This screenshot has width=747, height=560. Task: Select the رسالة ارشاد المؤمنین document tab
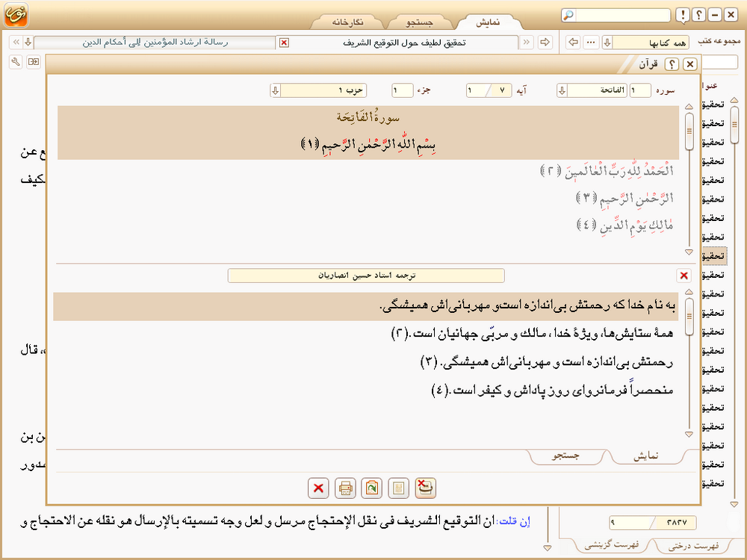(155, 43)
